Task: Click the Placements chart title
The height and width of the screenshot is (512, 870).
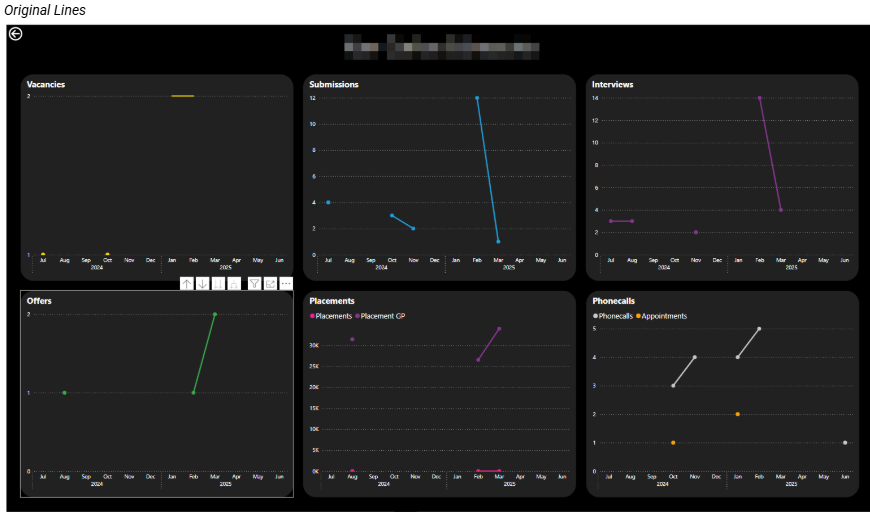Action: click(332, 301)
